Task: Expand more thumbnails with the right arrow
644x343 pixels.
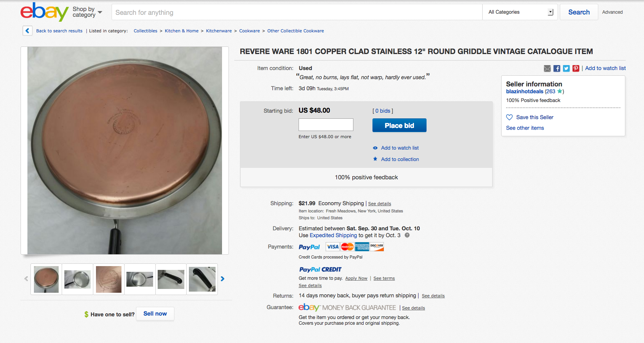Action: (222, 279)
